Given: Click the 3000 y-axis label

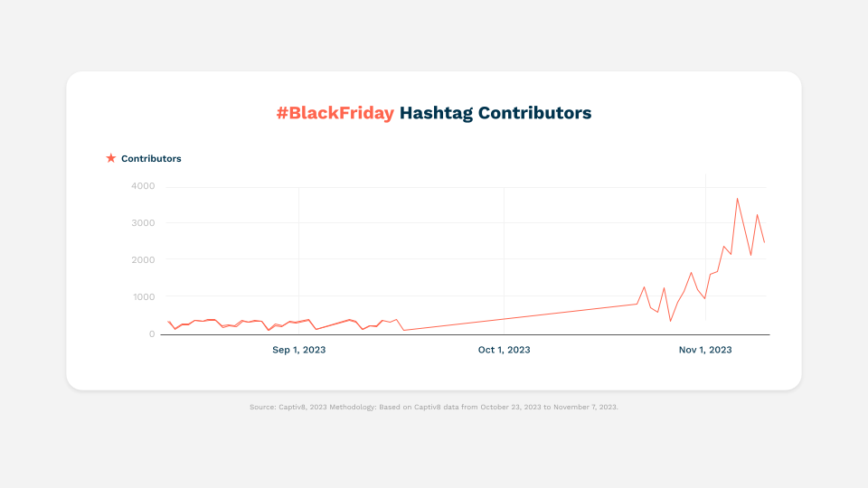Looking at the screenshot, I should click(143, 223).
